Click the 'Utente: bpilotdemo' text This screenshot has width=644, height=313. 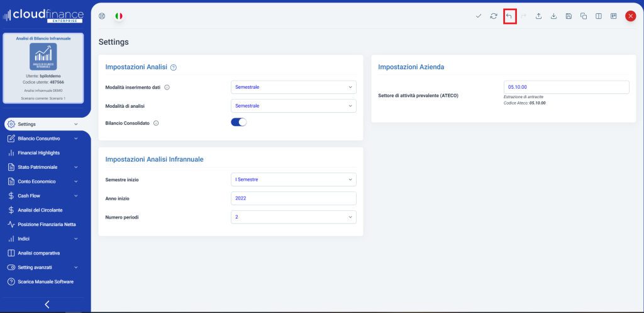coord(43,76)
